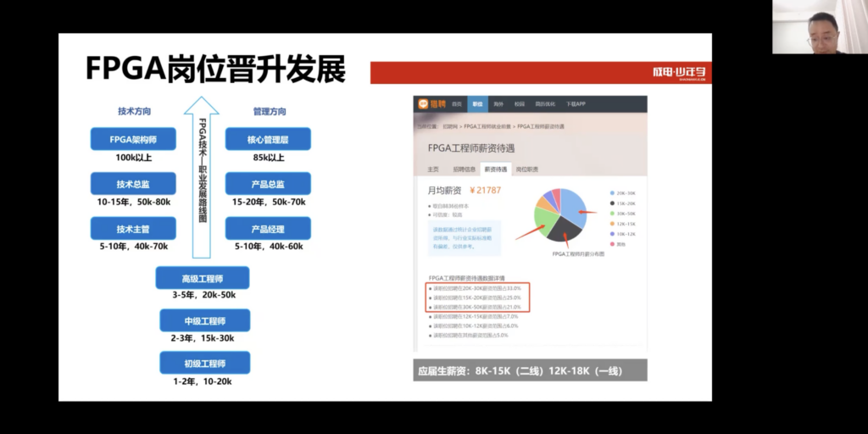Image resolution: width=868 pixels, height=434 pixels.
Task: Click the black 15K-20K legend dot
Action: [613, 203]
